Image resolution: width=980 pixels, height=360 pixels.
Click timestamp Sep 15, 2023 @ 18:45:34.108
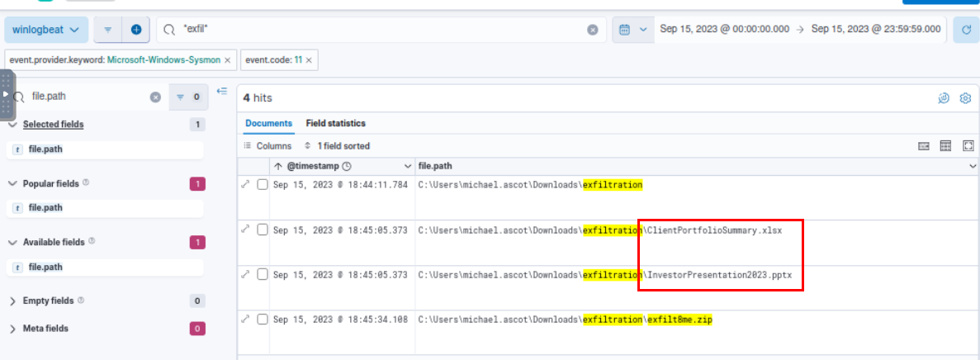(341, 320)
